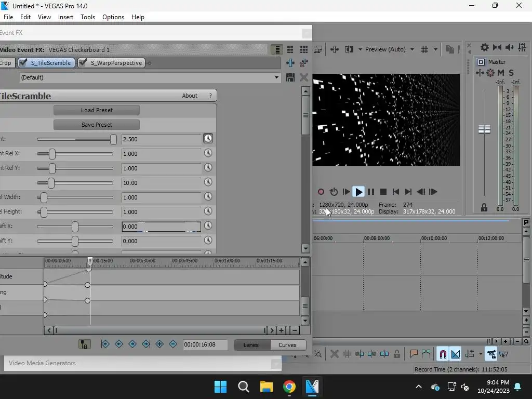Toggle sync cursor lock in keyframe panel
532x399 pixels.
[85, 344]
